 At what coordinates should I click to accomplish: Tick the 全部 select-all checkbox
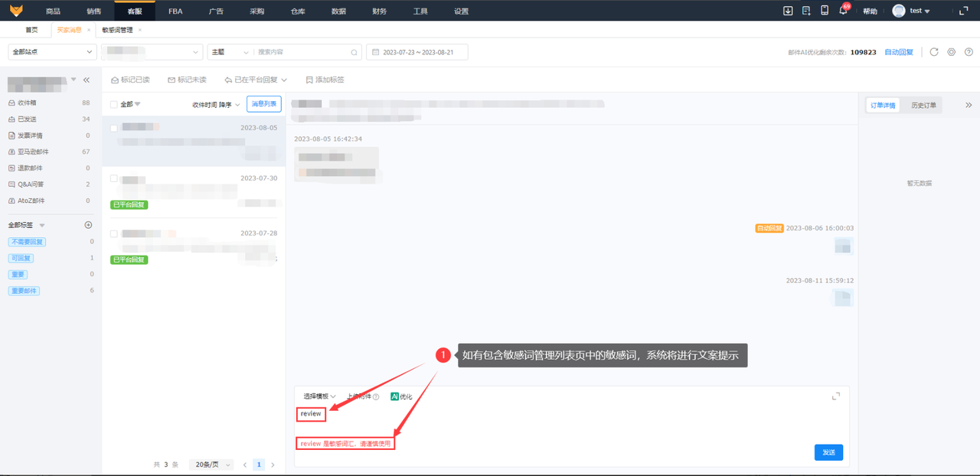tap(114, 104)
